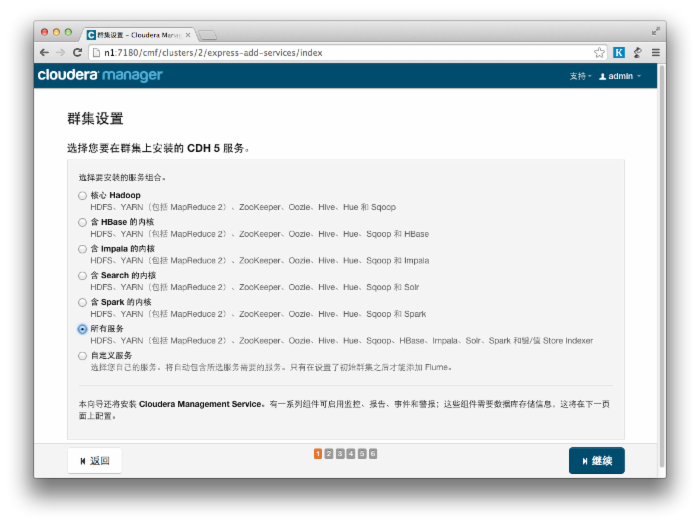The height and width of the screenshot is (525, 700).
Task: Expand the admin user dropdown
Action: click(620, 76)
